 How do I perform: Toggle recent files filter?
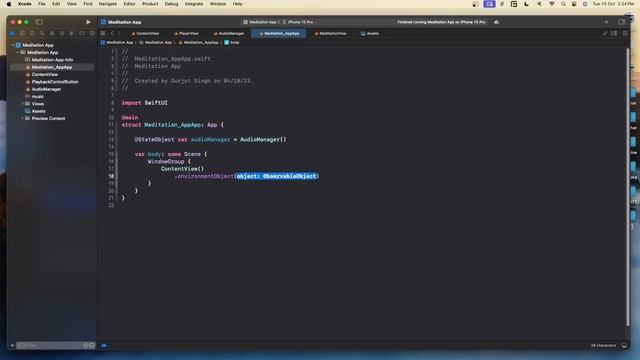click(x=86, y=345)
